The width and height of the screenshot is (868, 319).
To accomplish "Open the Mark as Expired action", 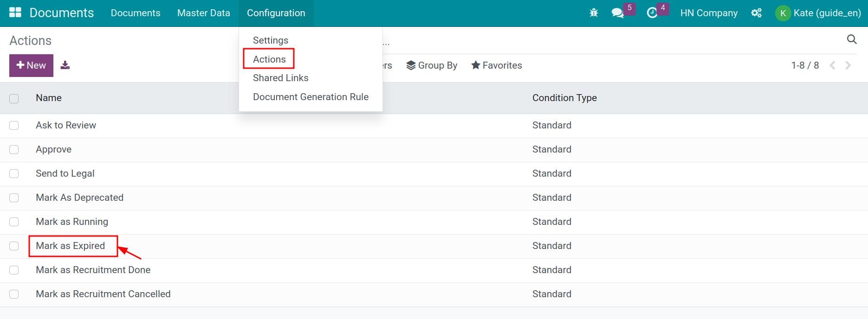I will click(71, 246).
